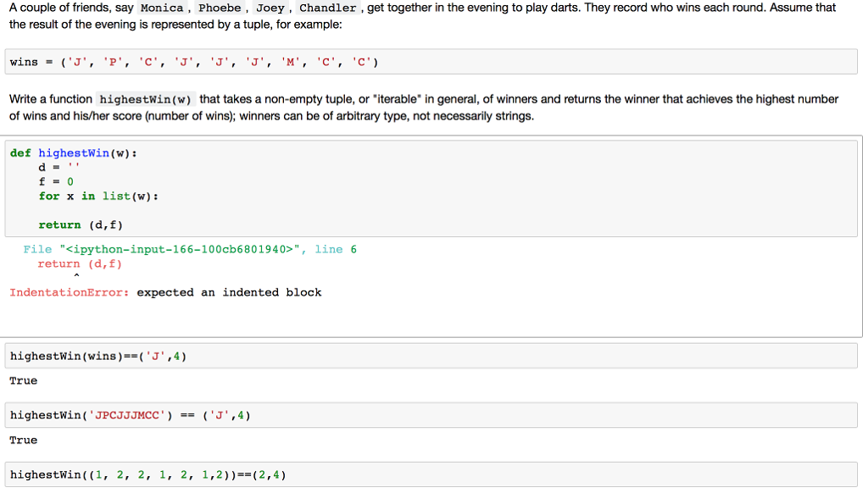
Task: Click the 'for x in list(w):' line
Action: point(98,196)
